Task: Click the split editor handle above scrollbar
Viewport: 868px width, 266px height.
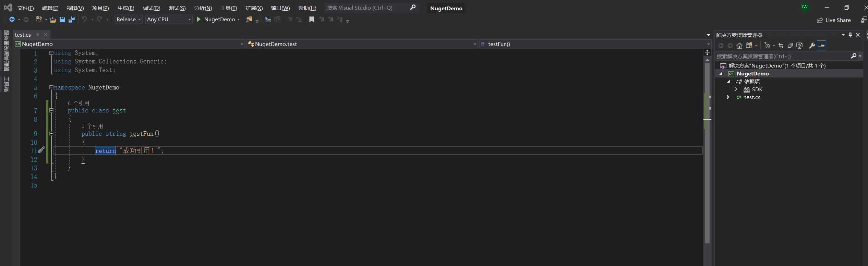Action: point(707,52)
